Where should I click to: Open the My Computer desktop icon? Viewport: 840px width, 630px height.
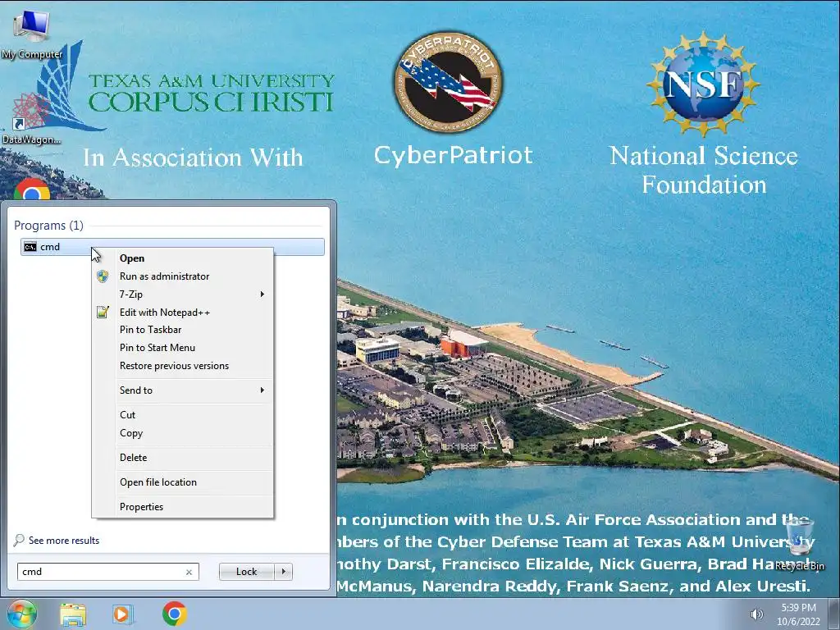(x=31, y=33)
